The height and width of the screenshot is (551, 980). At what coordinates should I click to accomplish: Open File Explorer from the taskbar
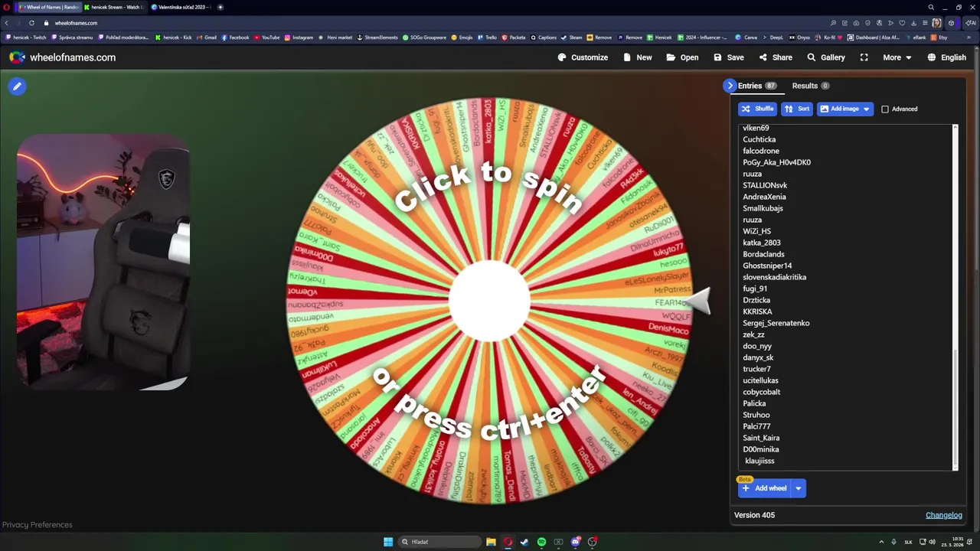click(491, 542)
